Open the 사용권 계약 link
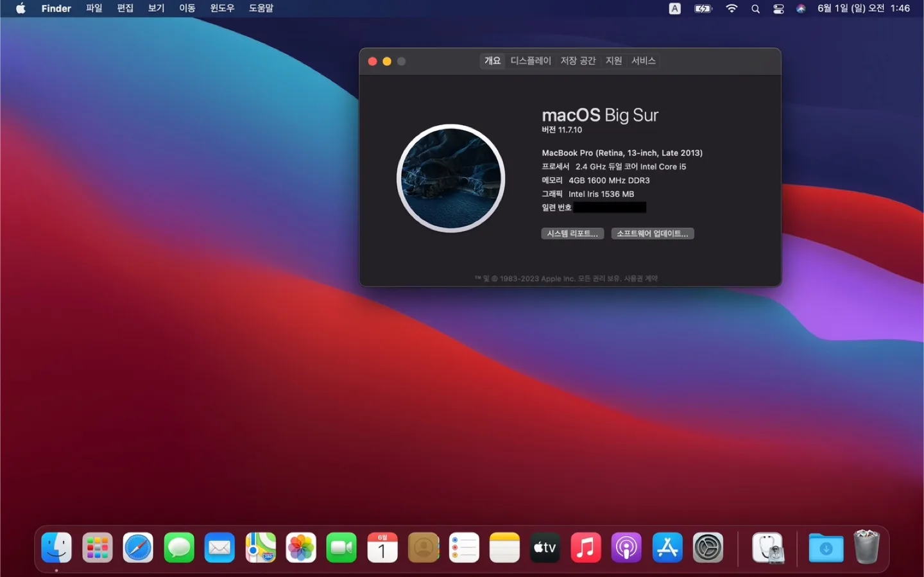924x577 pixels. pos(641,279)
